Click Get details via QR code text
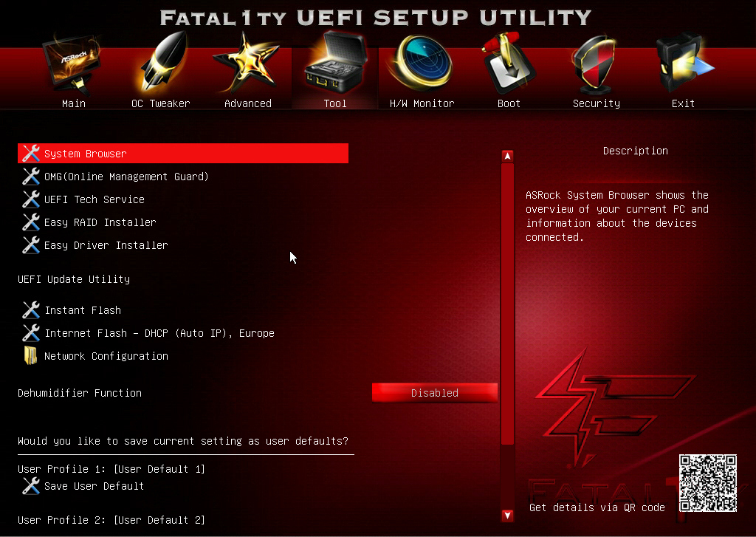Image resolution: width=756 pixels, height=537 pixels. click(x=597, y=507)
